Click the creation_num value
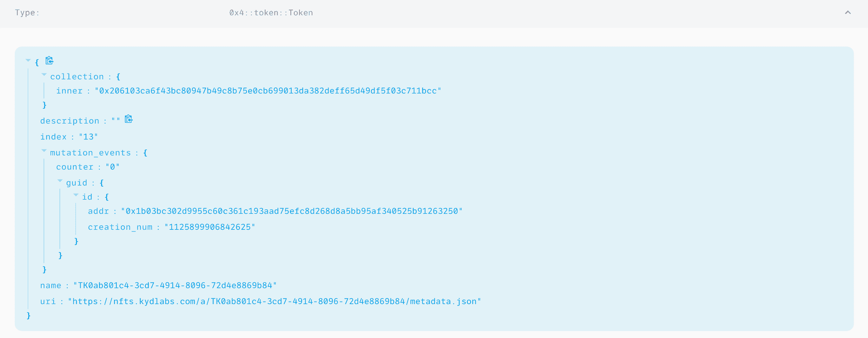 210,227
